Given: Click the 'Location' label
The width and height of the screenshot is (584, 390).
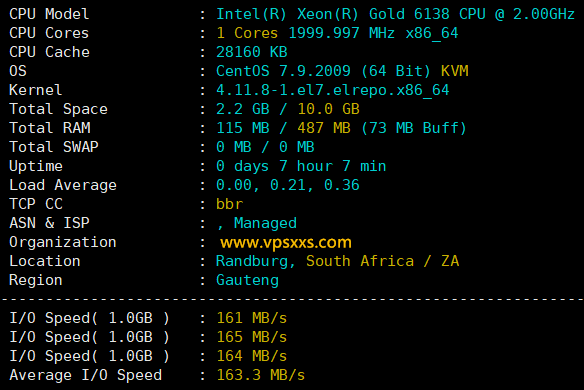Looking at the screenshot, I should [45, 261].
